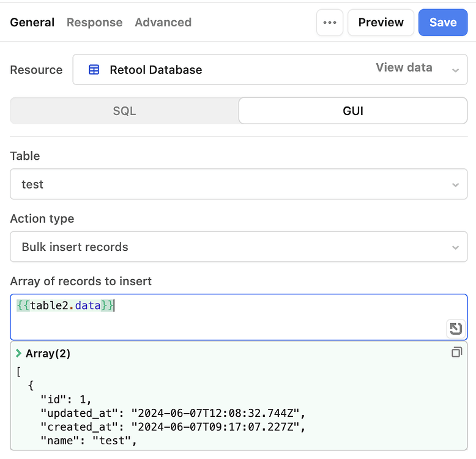Open the Table dropdown showing test
This screenshot has width=476, height=459.
(239, 184)
